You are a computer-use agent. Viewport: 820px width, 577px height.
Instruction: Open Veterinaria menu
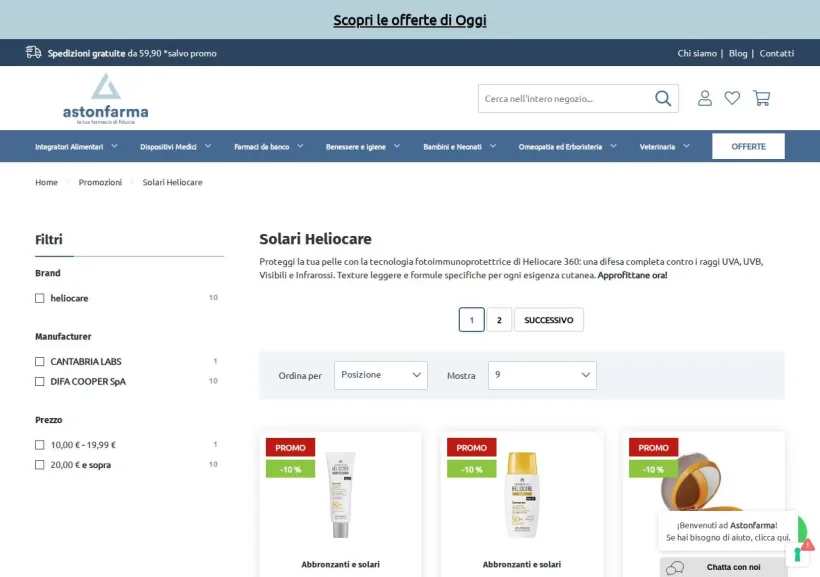[657, 147]
